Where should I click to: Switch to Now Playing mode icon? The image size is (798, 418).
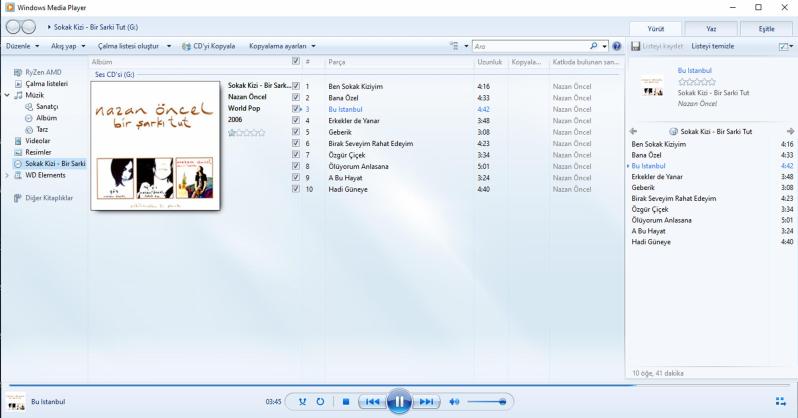pyautogui.click(x=780, y=401)
